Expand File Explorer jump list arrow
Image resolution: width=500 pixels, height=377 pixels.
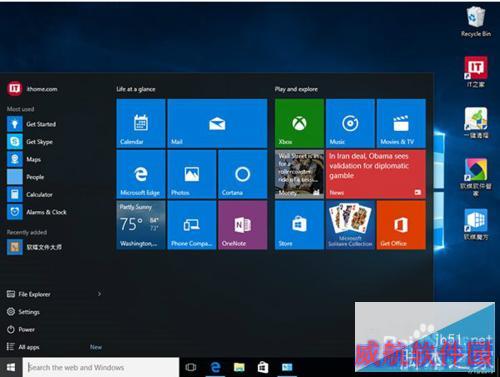click(x=99, y=294)
